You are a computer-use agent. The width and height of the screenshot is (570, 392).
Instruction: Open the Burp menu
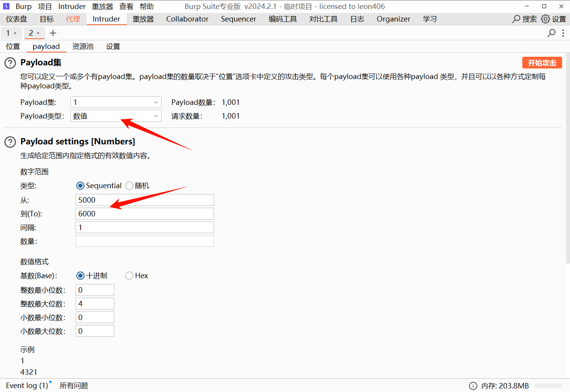click(x=23, y=6)
